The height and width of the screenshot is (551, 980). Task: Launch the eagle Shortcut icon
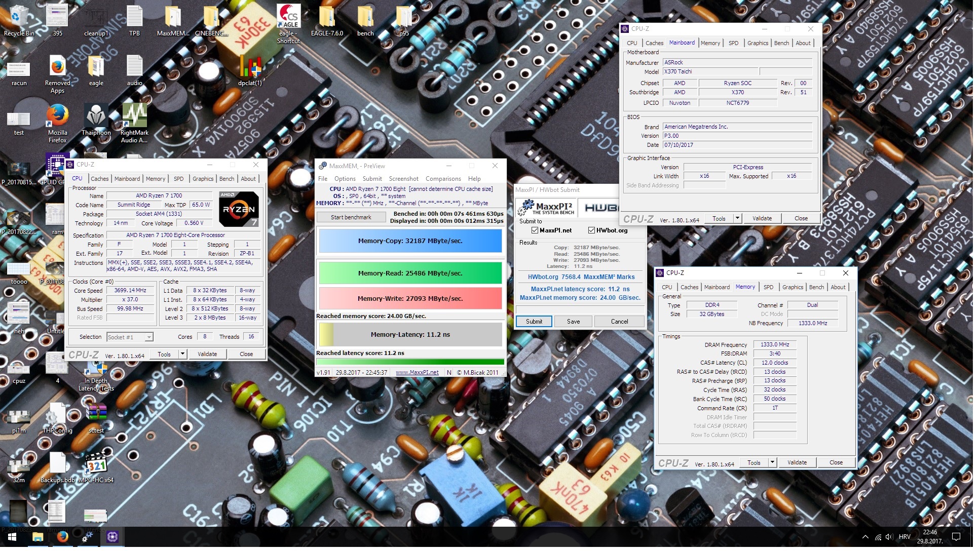tap(288, 24)
